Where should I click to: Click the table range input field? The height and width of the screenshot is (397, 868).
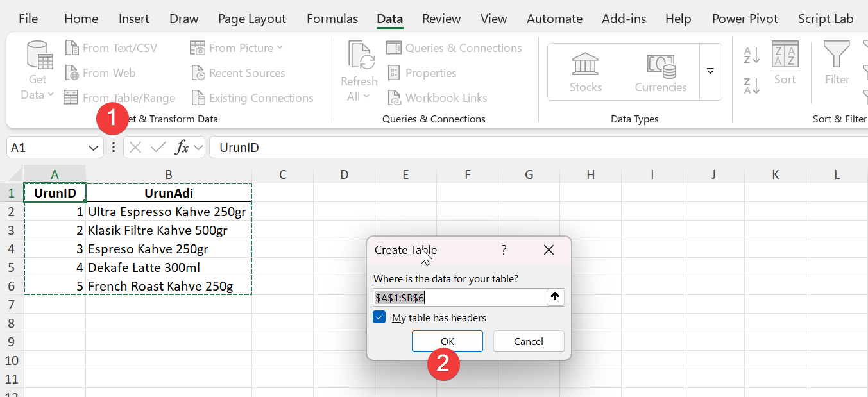[459, 298]
